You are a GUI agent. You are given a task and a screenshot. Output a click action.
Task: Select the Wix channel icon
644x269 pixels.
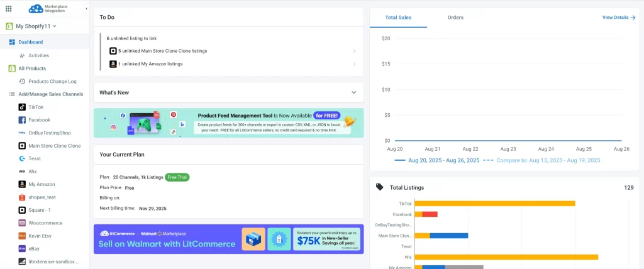pos(22,171)
